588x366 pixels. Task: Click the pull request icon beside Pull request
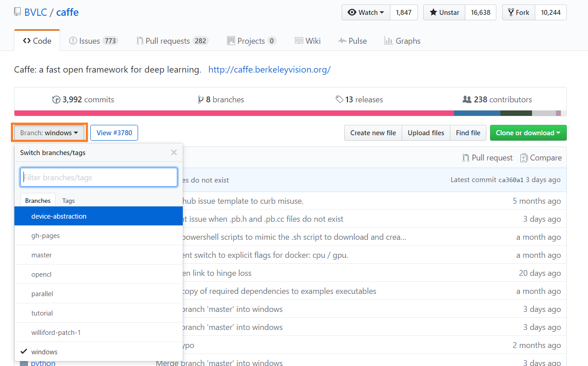(x=466, y=158)
